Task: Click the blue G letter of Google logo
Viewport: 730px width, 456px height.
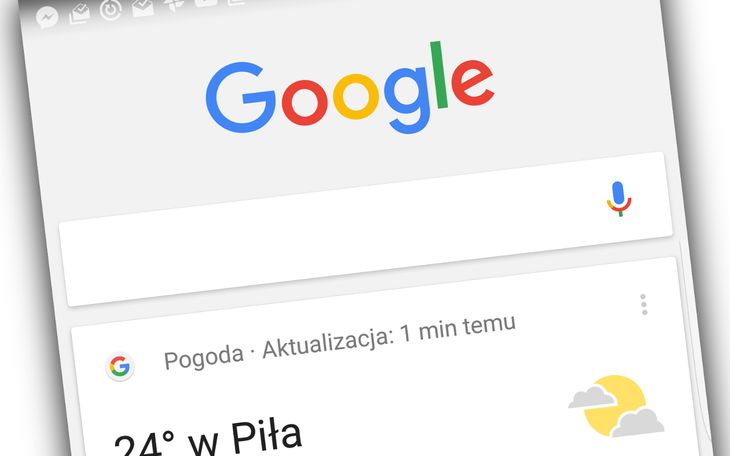Action: [241, 97]
